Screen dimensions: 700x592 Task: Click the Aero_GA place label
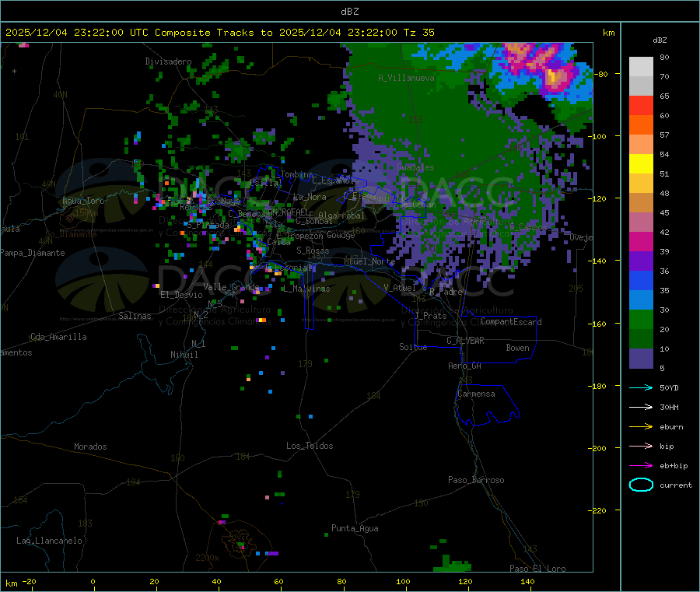tap(465, 366)
